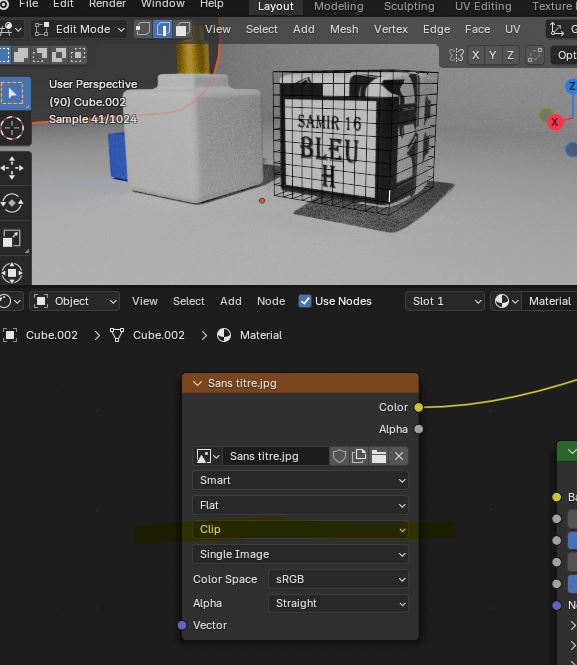Toggle auto merge vertices icon
The height and width of the screenshot is (665, 577).
pyautogui.click(x=535, y=55)
